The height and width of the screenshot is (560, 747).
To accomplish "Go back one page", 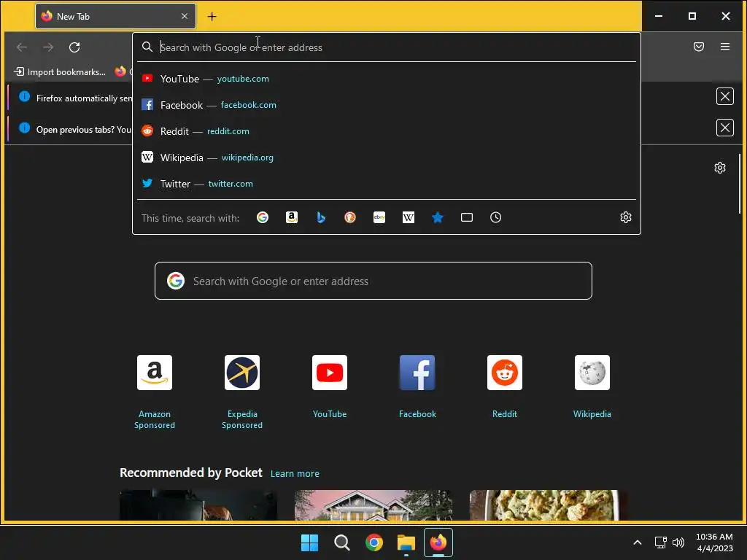I will [22, 47].
